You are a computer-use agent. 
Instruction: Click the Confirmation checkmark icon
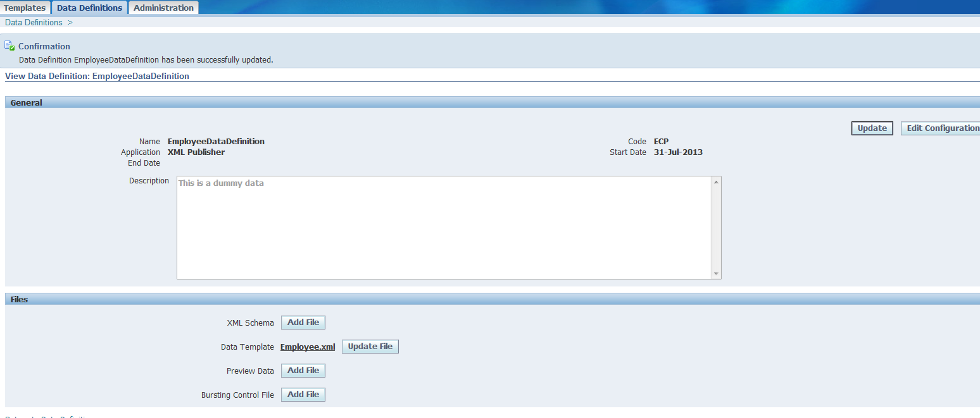click(x=9, y=45)
